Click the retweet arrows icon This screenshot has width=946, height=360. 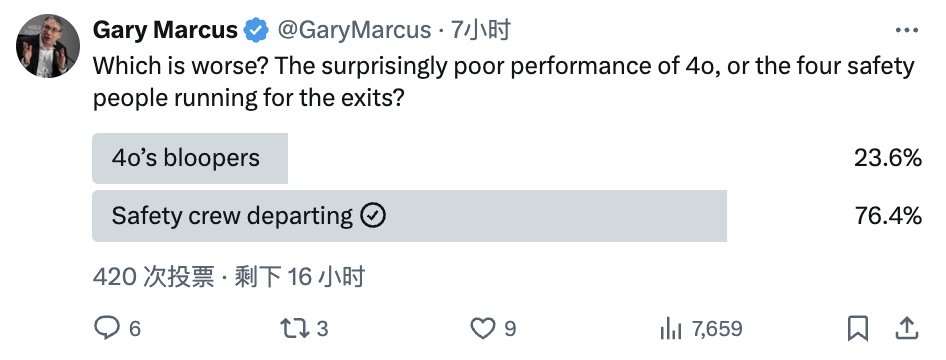pos(295,329)
